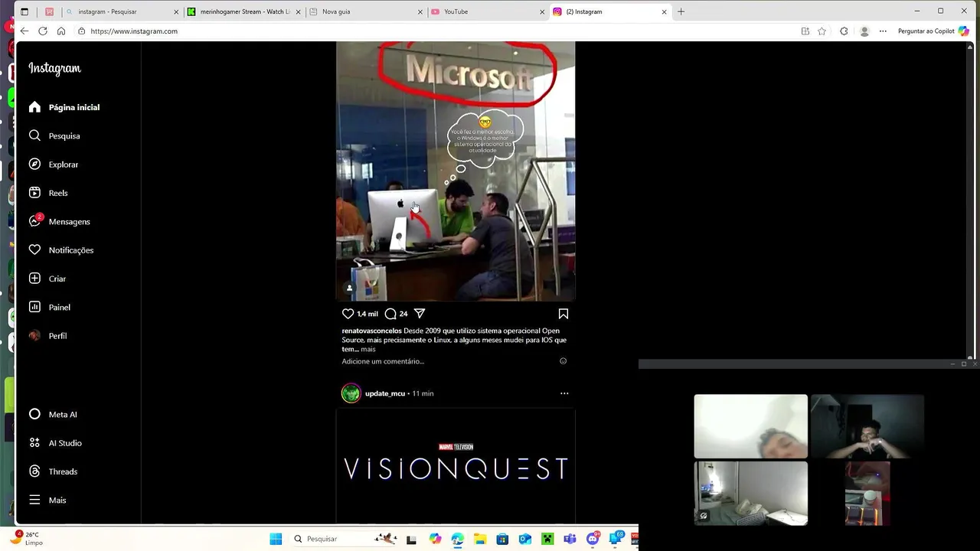
Task: Switch to the Nova guia tab
Action: point(366,11)
